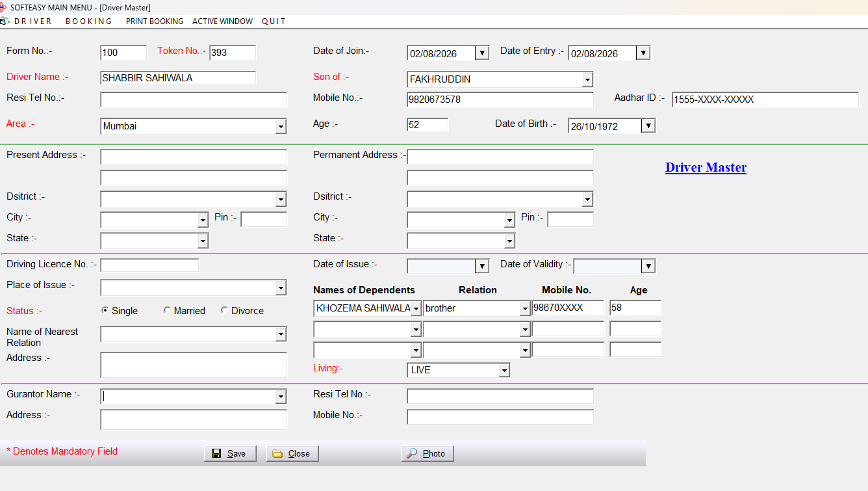
Task: Expand the Living dropdown showing LIVE
Action: click(504, 371)
